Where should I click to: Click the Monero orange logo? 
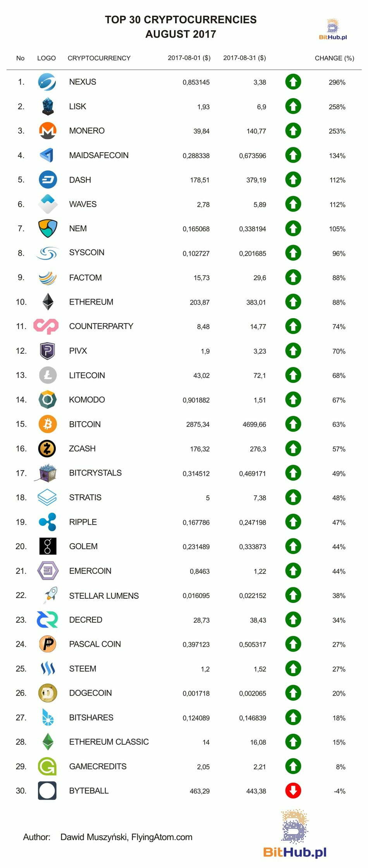(48, 131)
